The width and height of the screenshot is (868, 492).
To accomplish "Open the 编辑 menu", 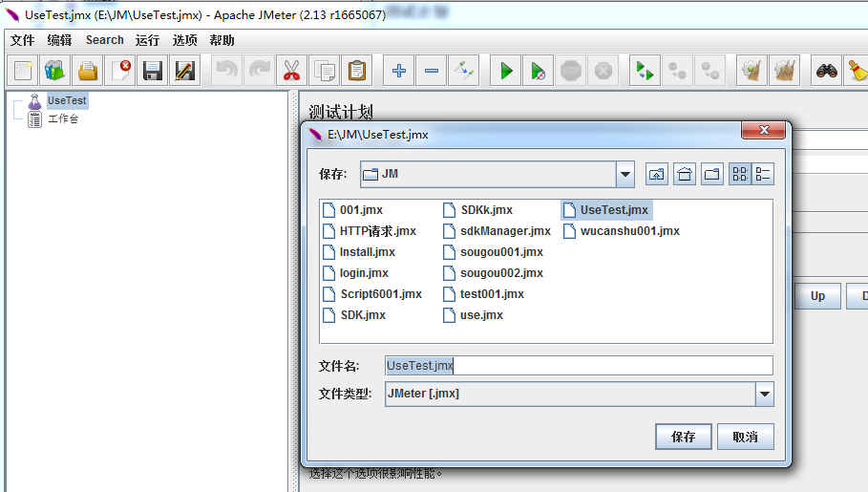I will (59, 40).
